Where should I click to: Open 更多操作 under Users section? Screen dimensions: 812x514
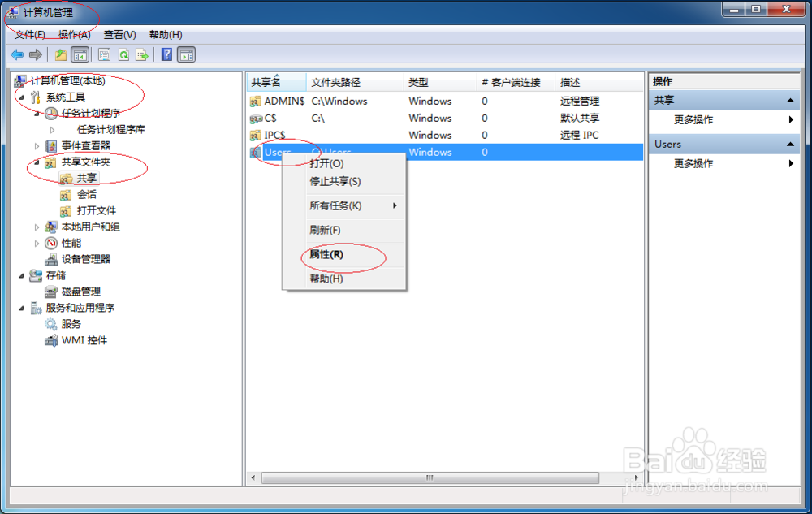pyautogui.click(x=724, y=163)
